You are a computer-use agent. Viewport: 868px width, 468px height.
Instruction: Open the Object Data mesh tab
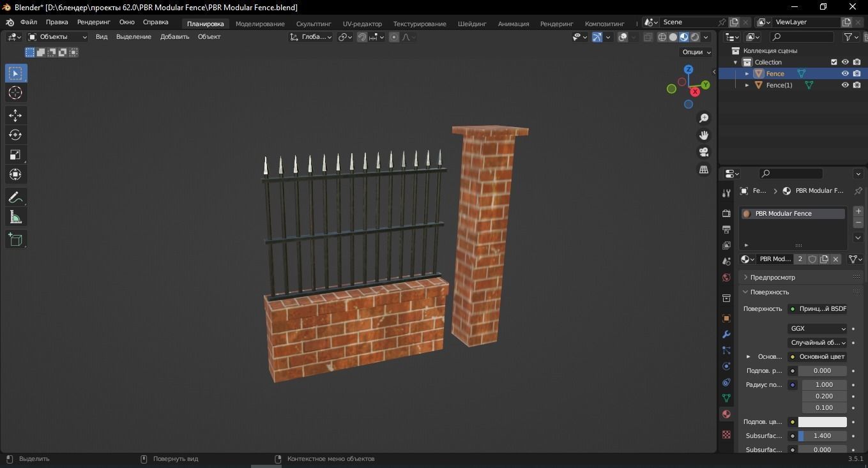click(x=726, y=398)
